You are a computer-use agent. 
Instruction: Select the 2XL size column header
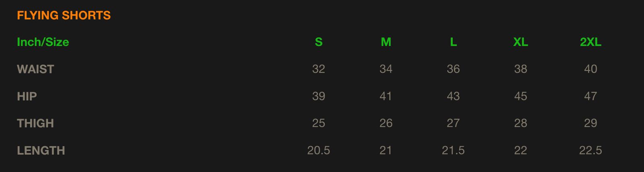click(x=590, y=42)
